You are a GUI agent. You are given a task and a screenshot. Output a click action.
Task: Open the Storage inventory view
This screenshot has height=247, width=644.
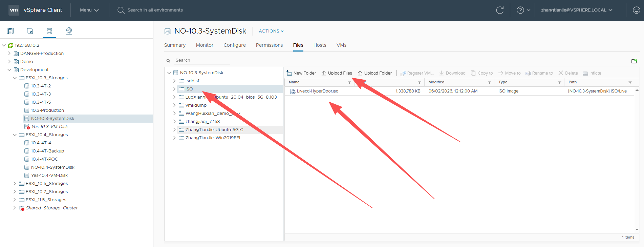click(x=49, y=31)
